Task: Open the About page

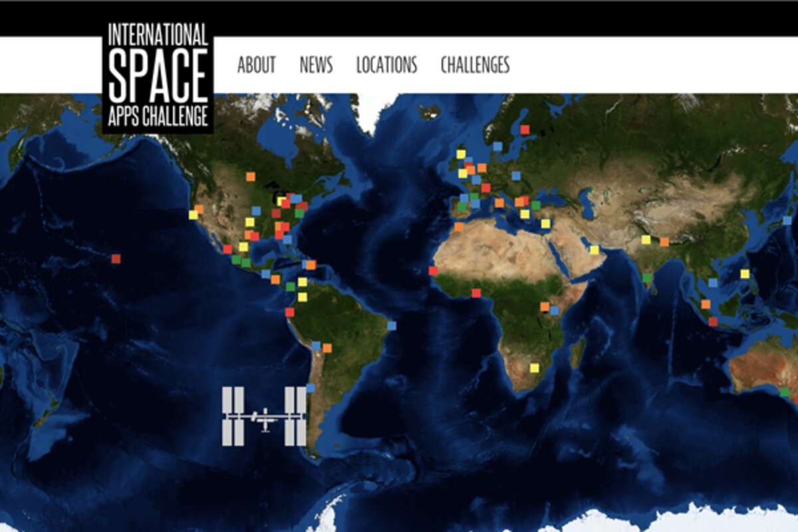Action: pos(256,65)
